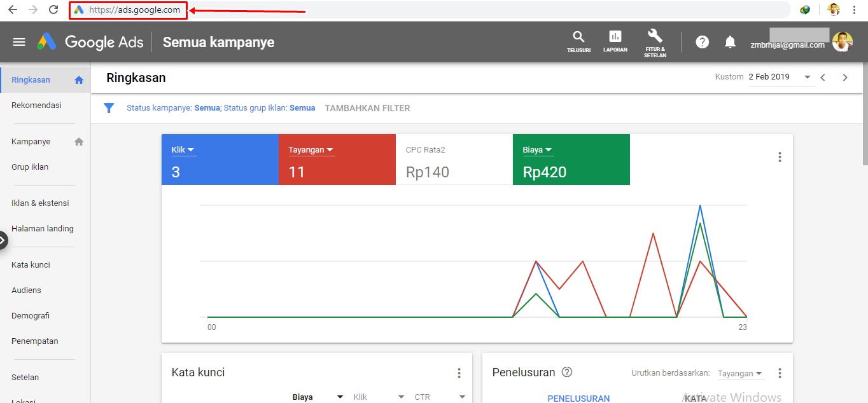Open the Chrome three-dot menu
Screen dimensions: 868x403
(854, 10)
